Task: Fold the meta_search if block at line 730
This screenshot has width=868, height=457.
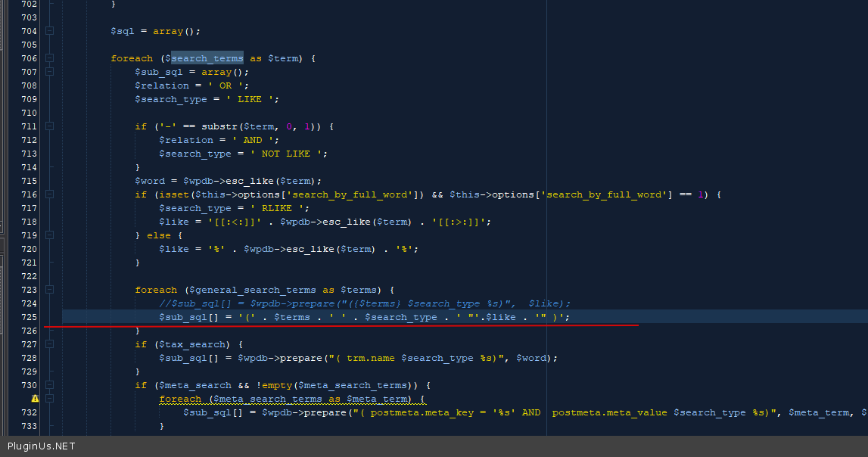Action: tap(50, 385)
